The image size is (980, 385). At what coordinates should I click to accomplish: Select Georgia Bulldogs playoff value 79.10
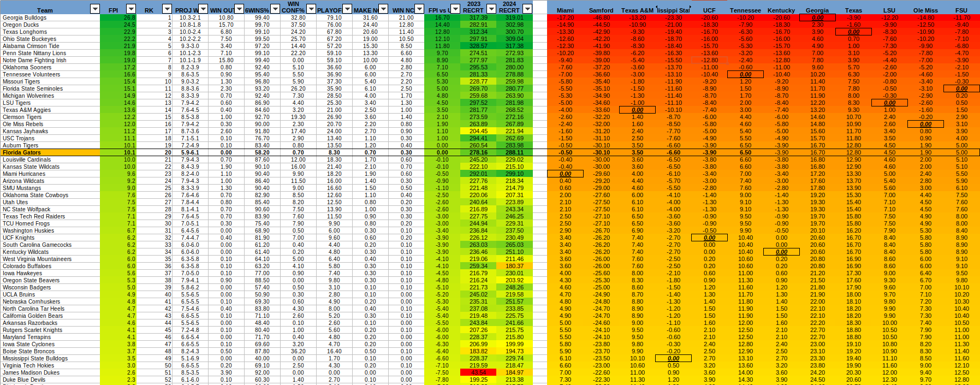coord(334,17)
